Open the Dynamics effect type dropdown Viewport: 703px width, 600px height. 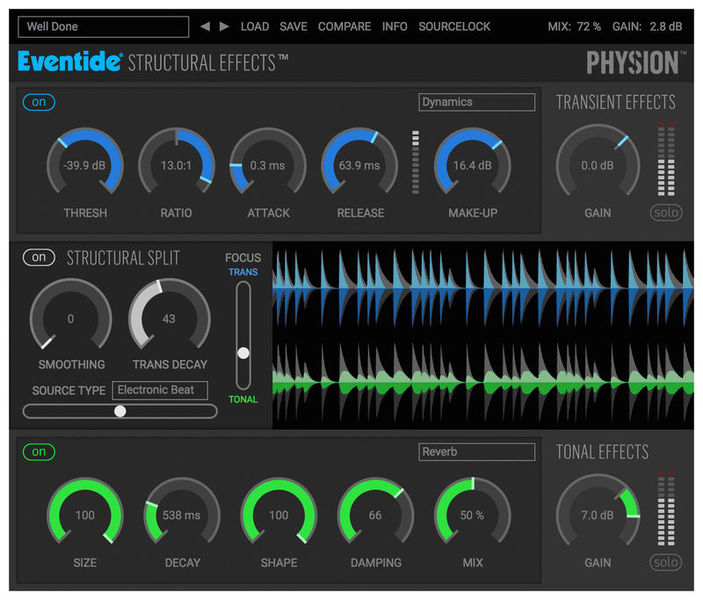tap(477, 102)
